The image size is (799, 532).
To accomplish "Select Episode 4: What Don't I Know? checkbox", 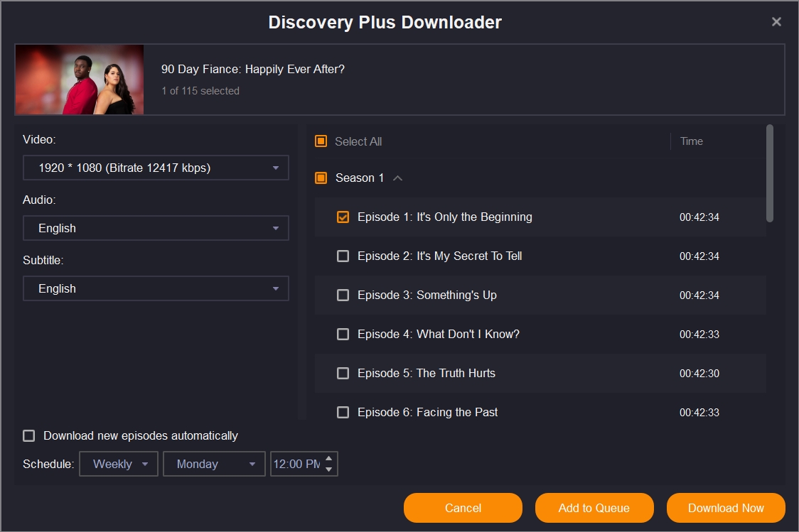I will coord(343,335).
